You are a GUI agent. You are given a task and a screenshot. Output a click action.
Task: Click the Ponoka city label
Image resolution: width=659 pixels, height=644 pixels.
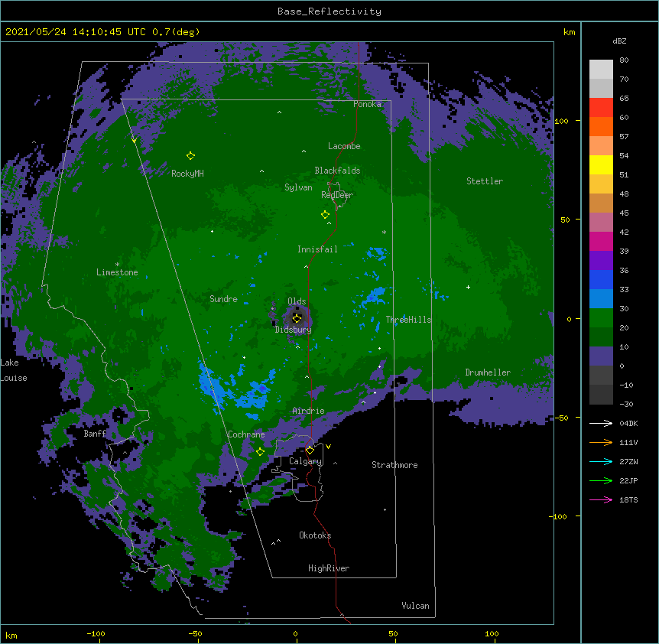point(367,104)
